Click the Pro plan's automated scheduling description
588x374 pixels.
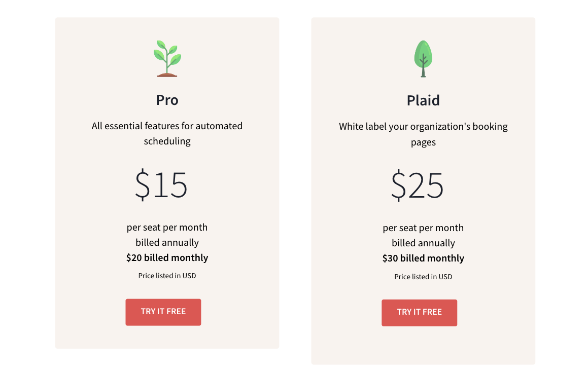pos(167,133)
